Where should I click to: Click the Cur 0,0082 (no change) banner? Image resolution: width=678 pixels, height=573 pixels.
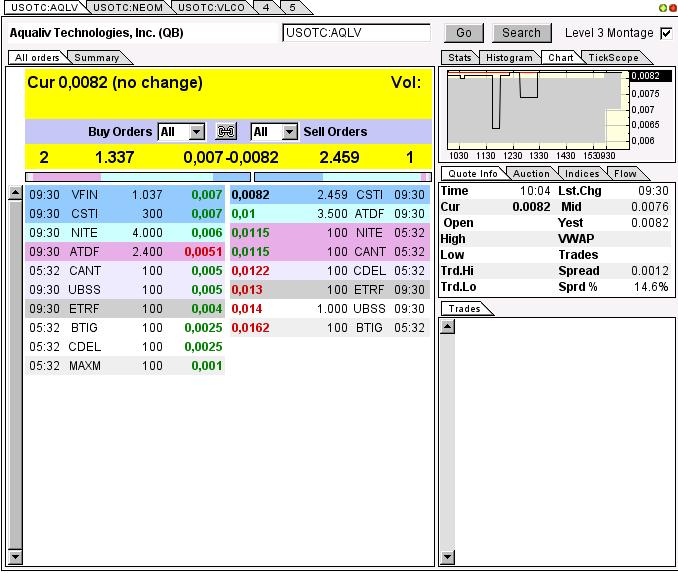point(115,83)
